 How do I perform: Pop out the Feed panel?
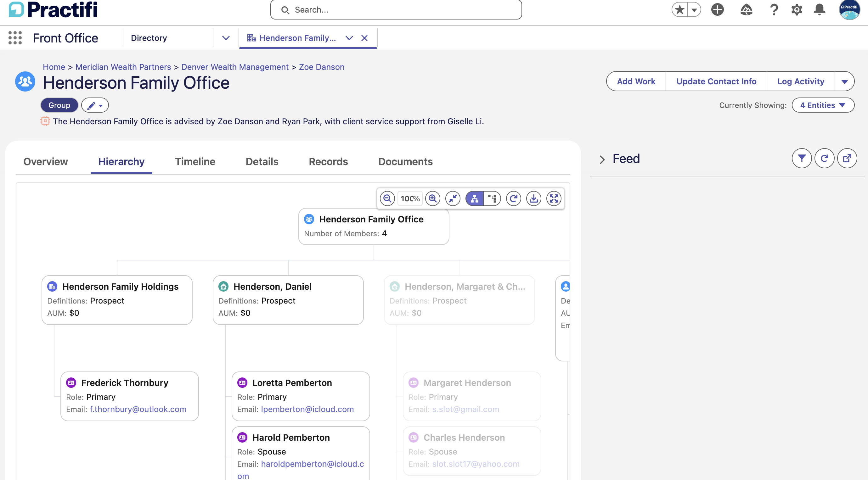coord(847,158)
